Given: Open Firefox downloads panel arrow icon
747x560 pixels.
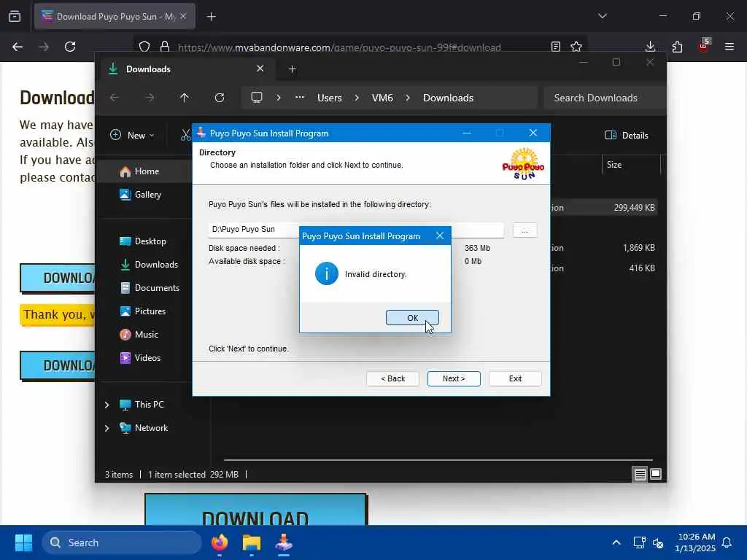Looking at the screenshot, I should tap(650, 47).
